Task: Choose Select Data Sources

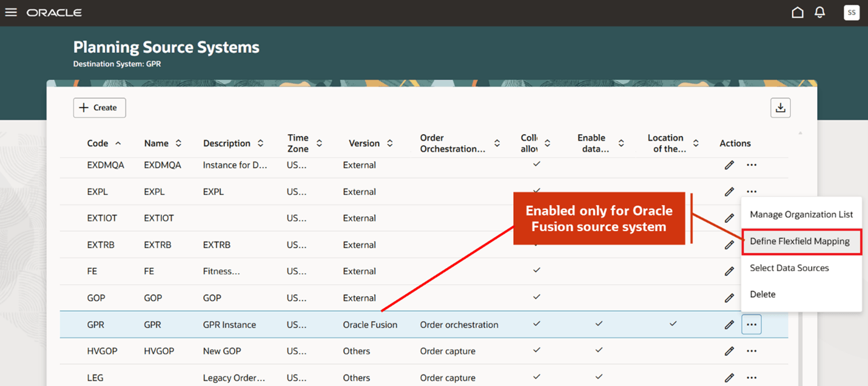Action: coord(801,268)
